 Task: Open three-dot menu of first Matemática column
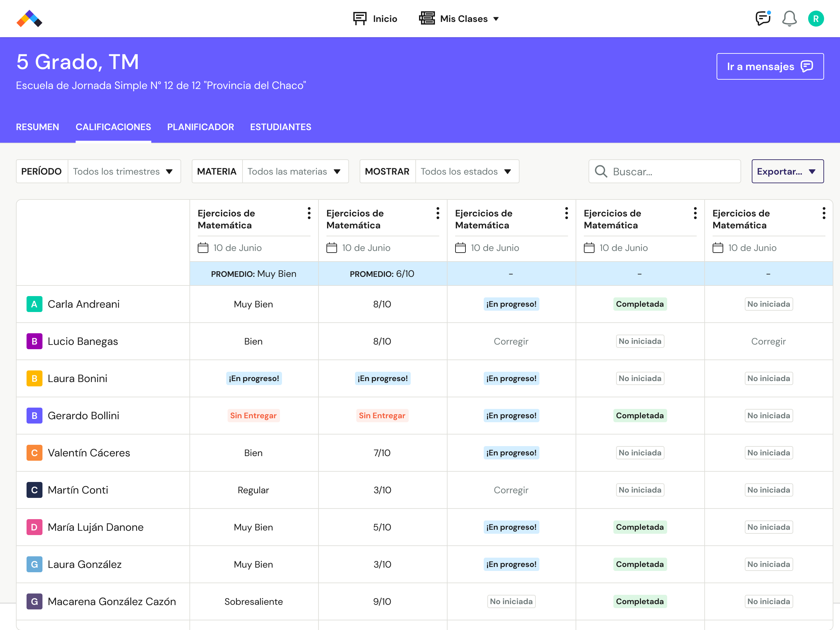click(309, 213)
